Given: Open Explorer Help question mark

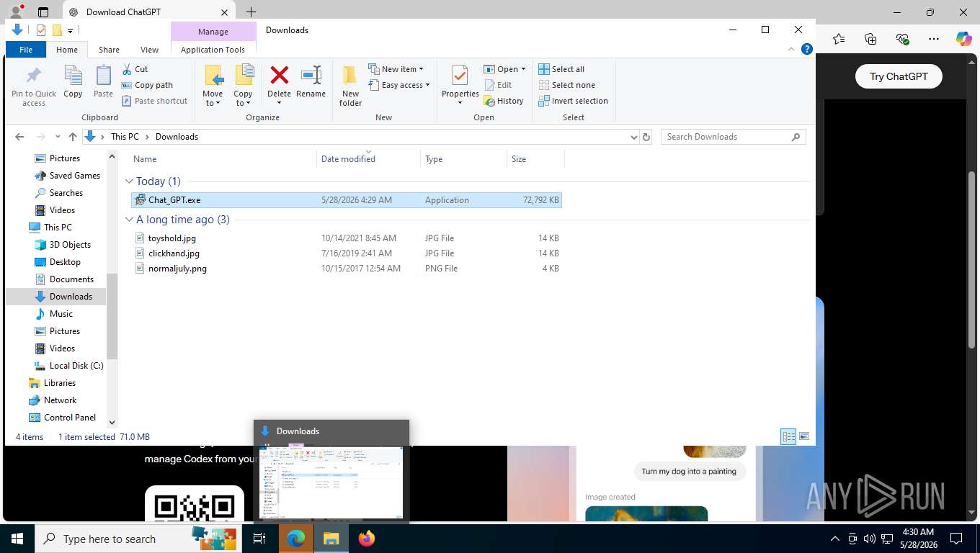Looking at the screenshot, I should pos(807,49).
